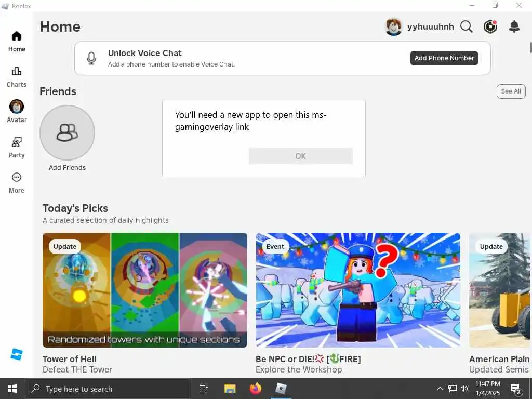Image resolution: width=532 pixels, height=399 pixels.
Task: Click the taskbar search box
Action: pos(108,389)
